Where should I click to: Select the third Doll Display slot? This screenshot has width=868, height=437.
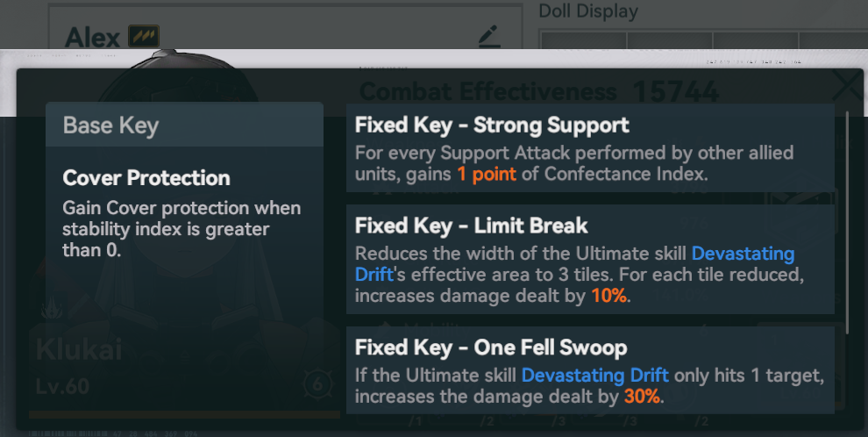tap(756, 39)
